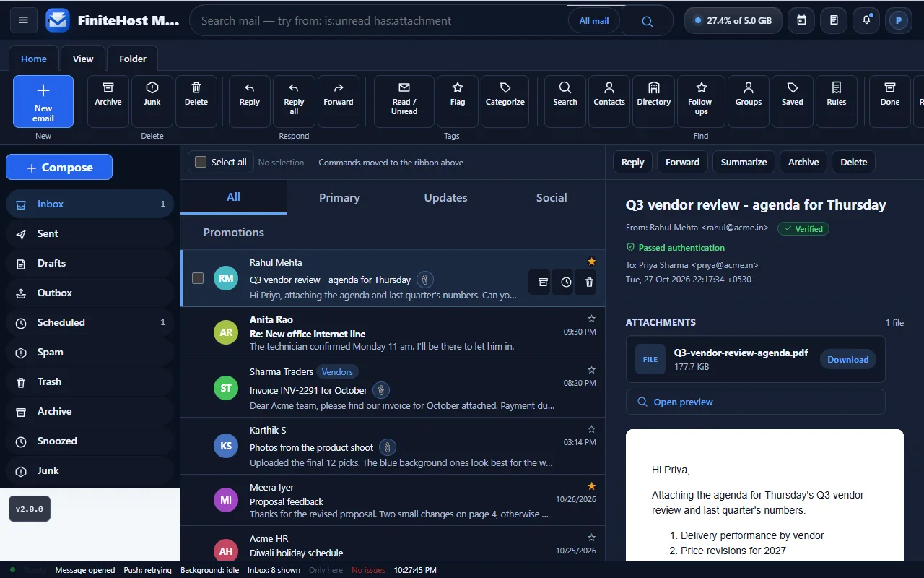The width and height of the screenshot is (924, 578).
Task: Switch to the View ribbon tab
Action: [x=83, y=59]
